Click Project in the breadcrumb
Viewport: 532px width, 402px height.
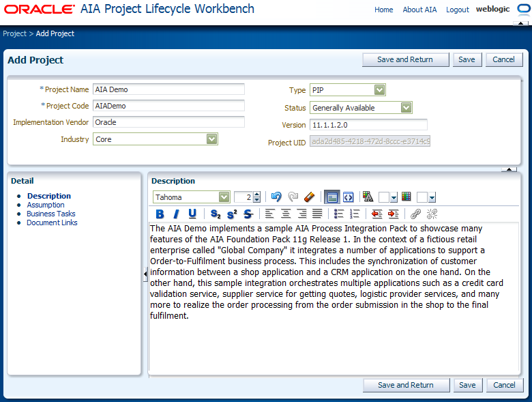(x=14, y=33)
